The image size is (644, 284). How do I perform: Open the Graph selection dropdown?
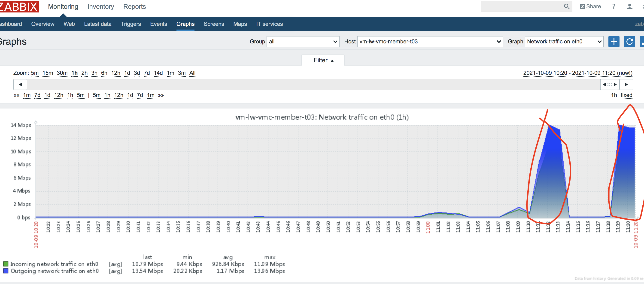(564, 42)
